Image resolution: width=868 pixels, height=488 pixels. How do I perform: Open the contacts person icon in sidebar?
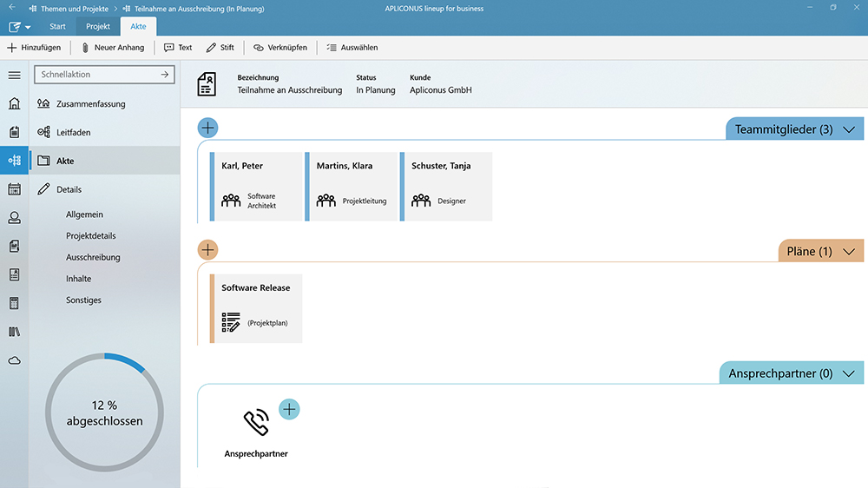click(15, 218)
